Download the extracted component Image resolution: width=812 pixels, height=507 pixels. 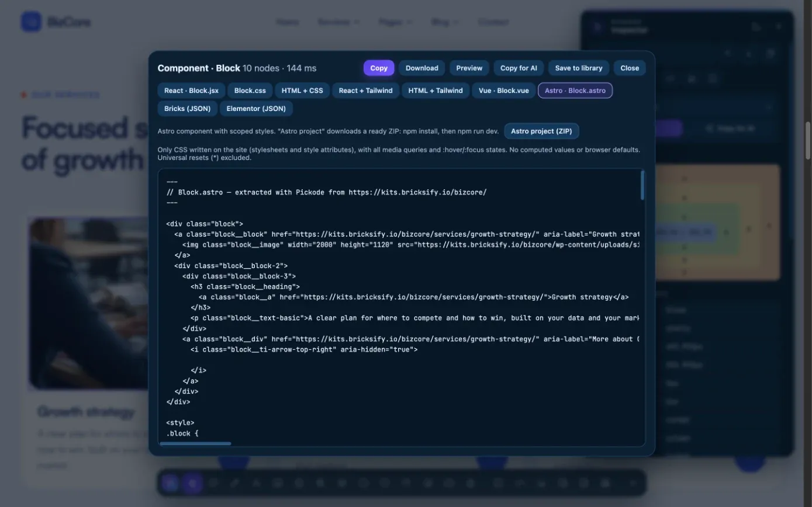[x=421, y=68]
